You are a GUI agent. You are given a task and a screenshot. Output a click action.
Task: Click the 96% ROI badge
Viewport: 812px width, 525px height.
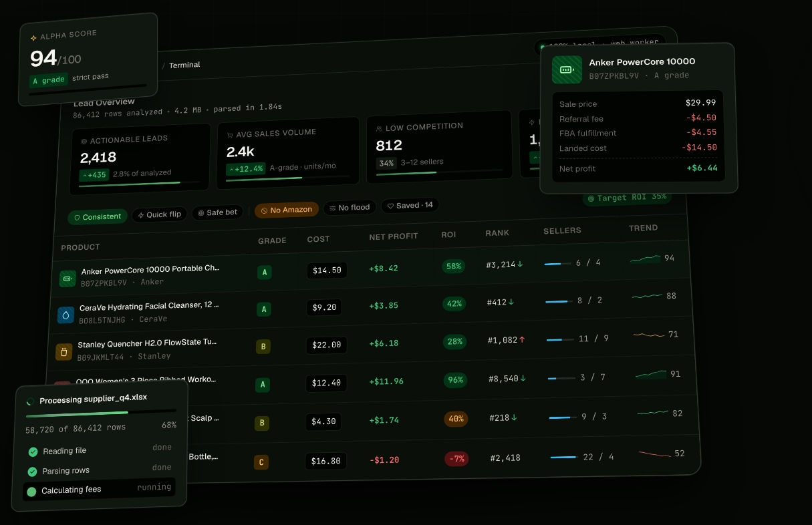coord(455,380)
